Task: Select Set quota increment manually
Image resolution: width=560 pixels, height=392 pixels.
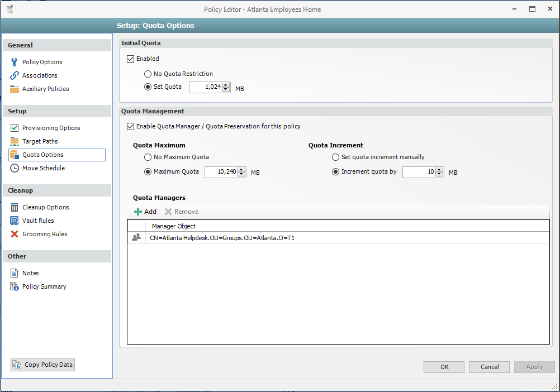Action: click(335, 157)
